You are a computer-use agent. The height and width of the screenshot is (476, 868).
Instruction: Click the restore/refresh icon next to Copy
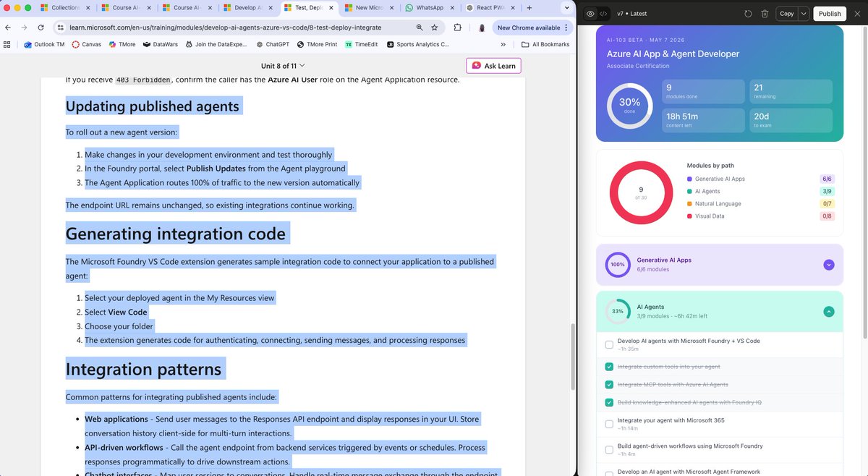pyautogui.click(x=747, y=13)
